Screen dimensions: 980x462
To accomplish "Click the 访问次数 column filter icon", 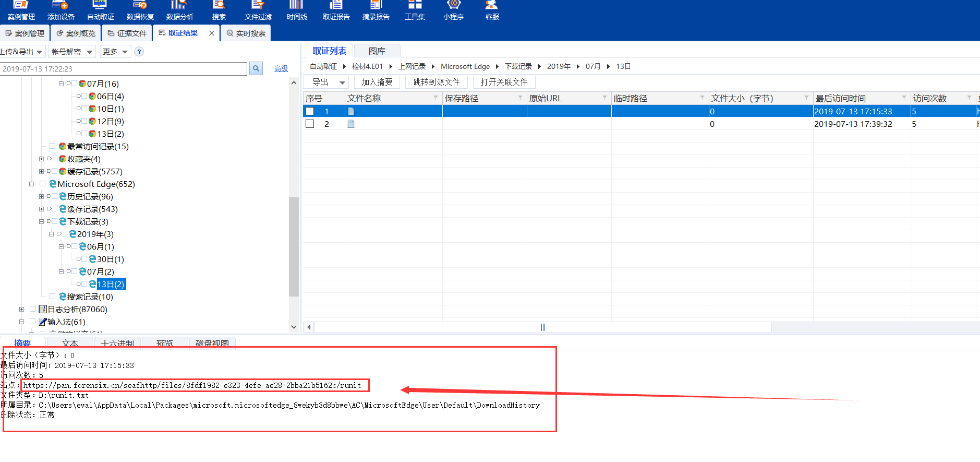I will 969,98.
